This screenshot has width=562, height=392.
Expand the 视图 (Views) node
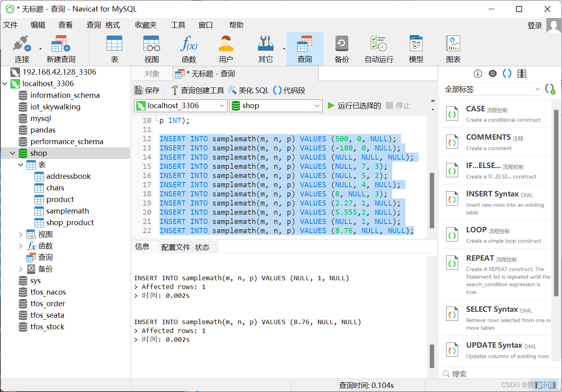(21, 234)
